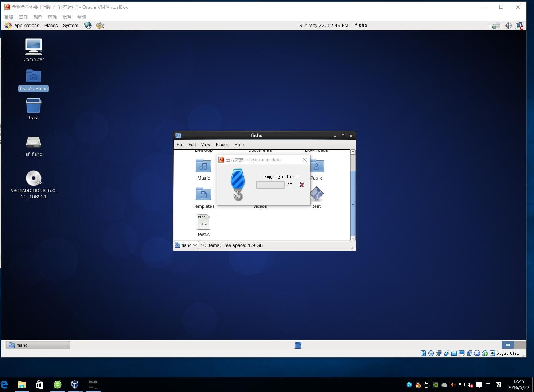Click the VirtualBox network status icon
Viewport: 534px width, 392px height.
[x=438, y=353]
